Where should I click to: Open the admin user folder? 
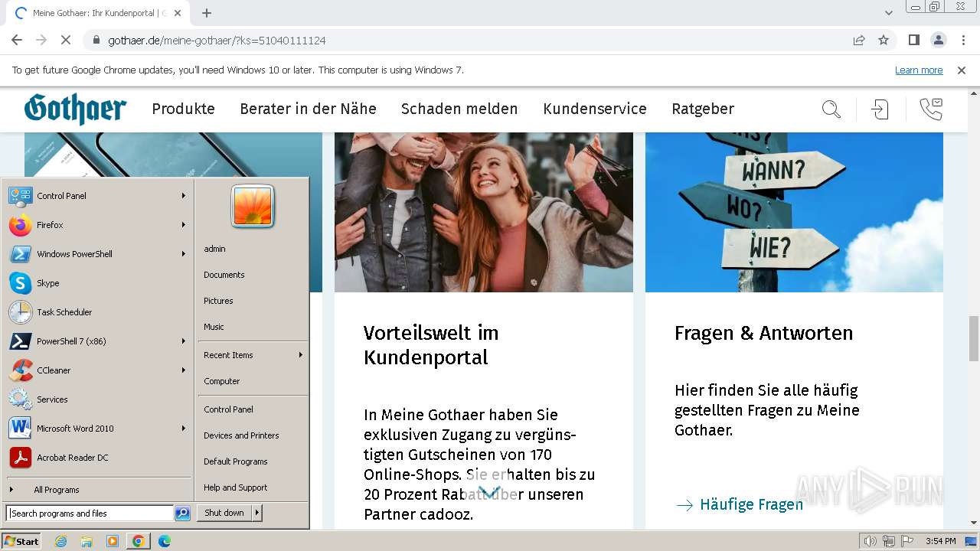tap(215, 249)
